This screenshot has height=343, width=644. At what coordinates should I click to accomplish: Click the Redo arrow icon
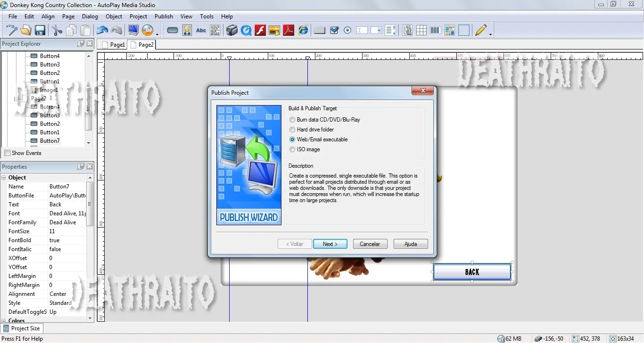coord(116,31)
